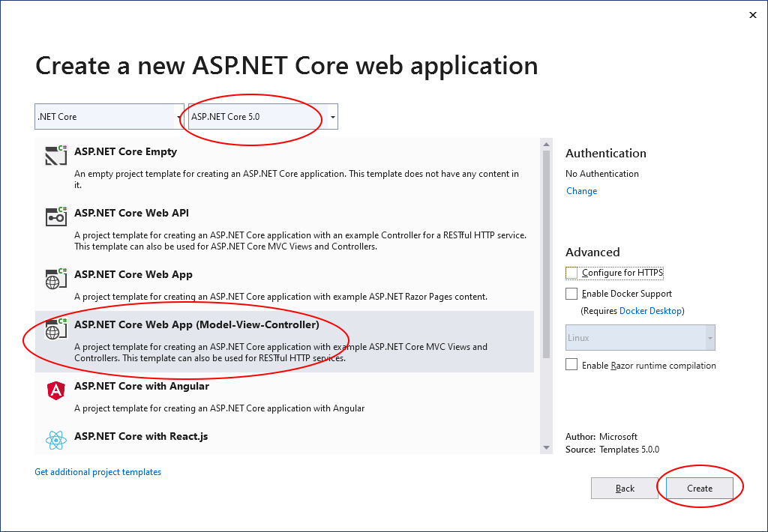The width and height of the screenshot is (768, 532).
Task: Click the ASP.NET Core Web App globe icon
Action: click(55, 278)
